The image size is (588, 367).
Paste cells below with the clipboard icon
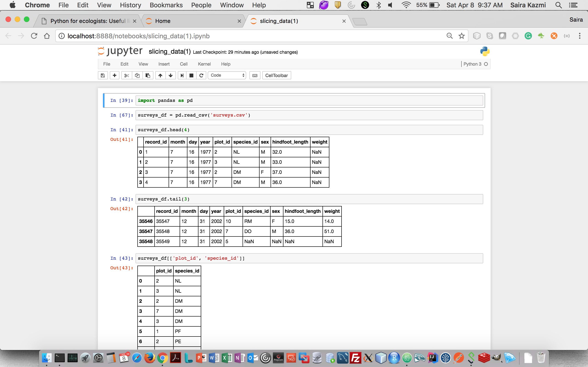click(x=148, y=75)
